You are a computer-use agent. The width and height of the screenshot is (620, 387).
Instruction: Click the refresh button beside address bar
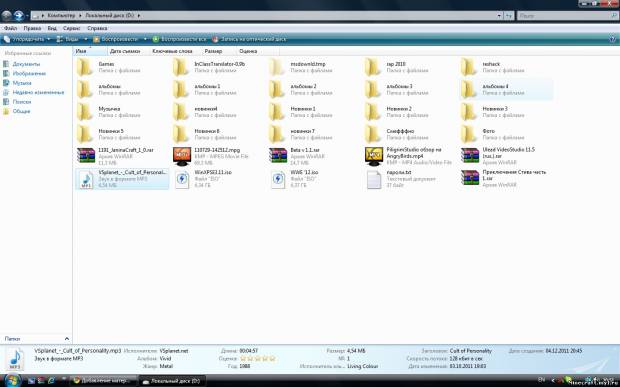coord(509,16)
